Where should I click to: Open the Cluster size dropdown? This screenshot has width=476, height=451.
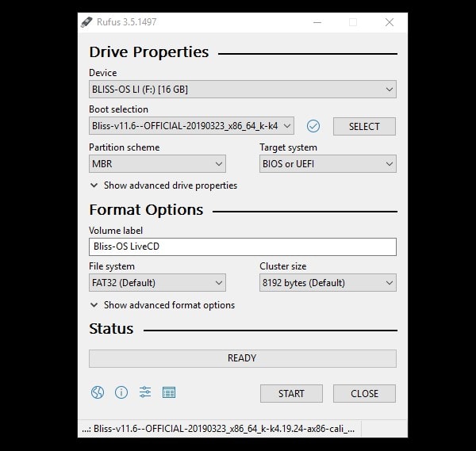tap(328, 283)
